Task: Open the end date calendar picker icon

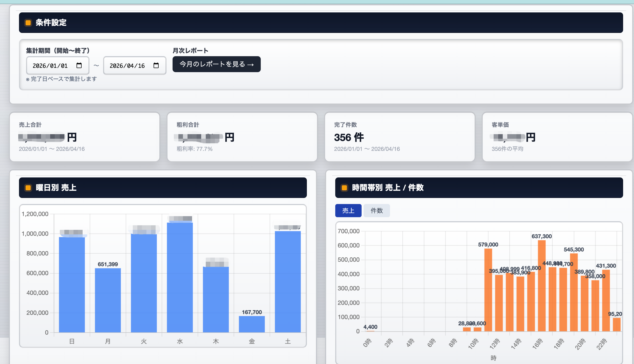Action: point(156,66)
